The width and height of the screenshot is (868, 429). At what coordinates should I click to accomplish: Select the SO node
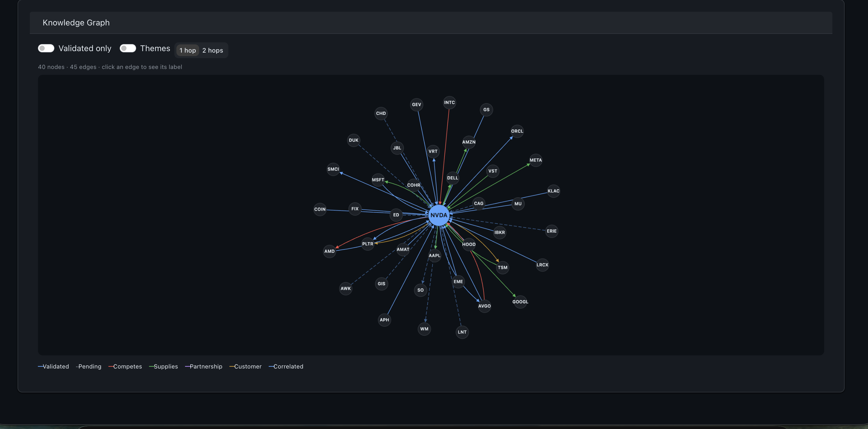[x=420, y=290]
